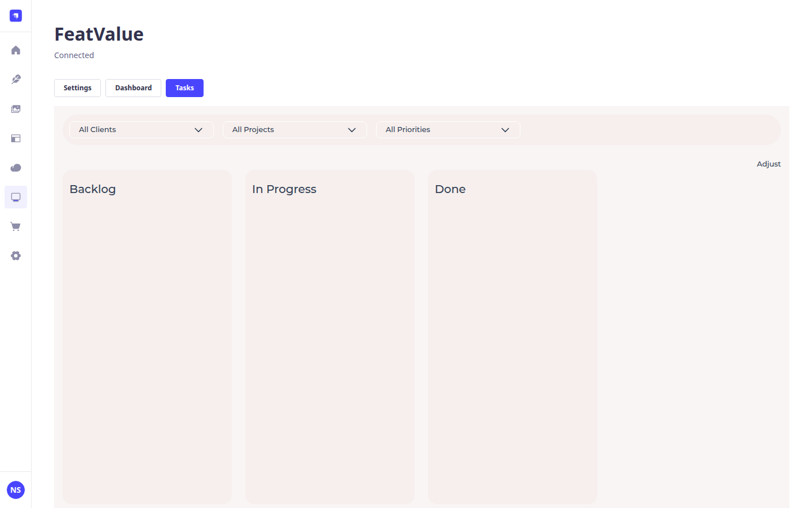
Task: Open the media gallery icon in sidebar
Action: 16,109
